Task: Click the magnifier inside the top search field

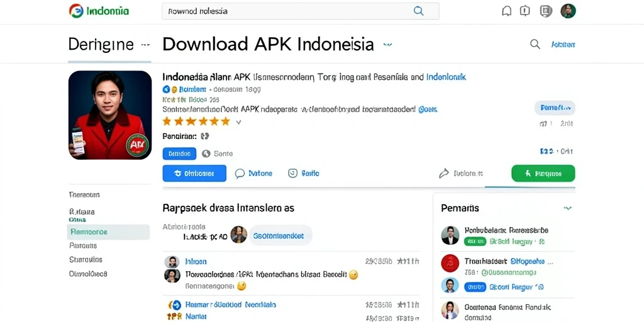Action: pyautogui.click(x=418, y=11)
